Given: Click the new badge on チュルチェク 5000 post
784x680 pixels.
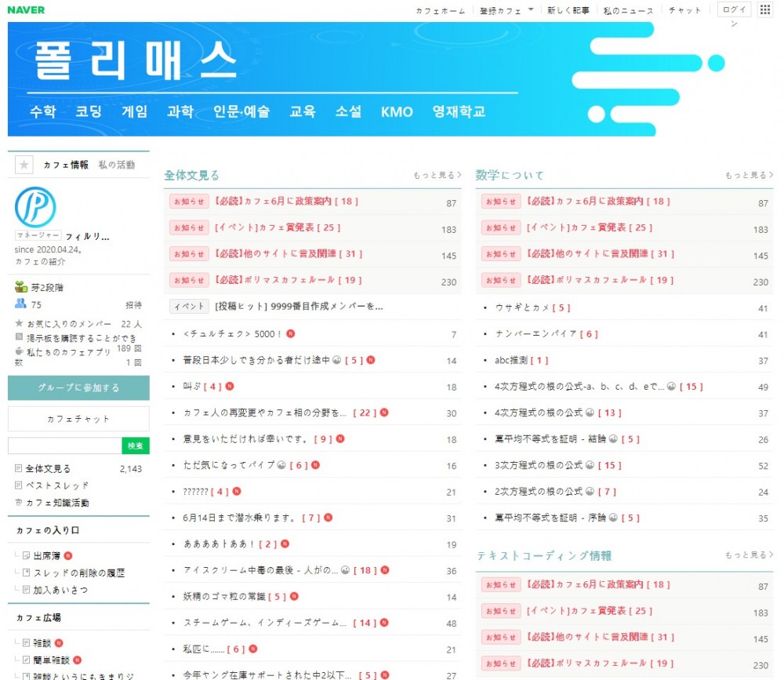Looking at the screenshot, I should pos(291,334).
